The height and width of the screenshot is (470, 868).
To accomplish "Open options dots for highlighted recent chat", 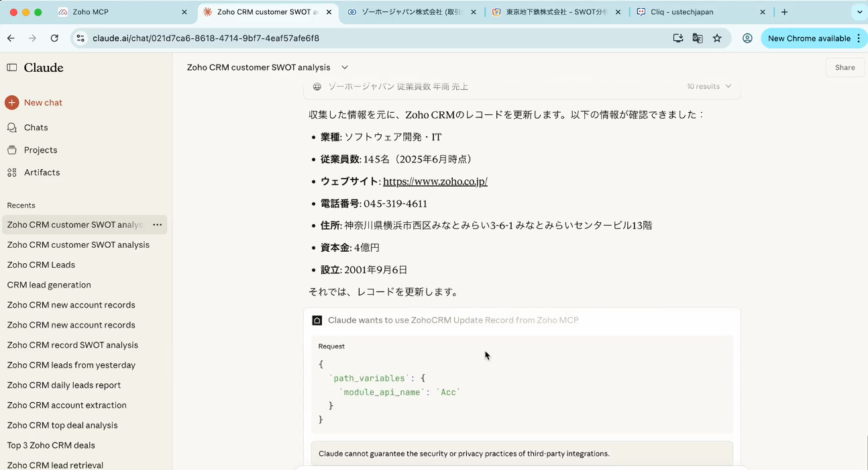I will coord(157,225).
